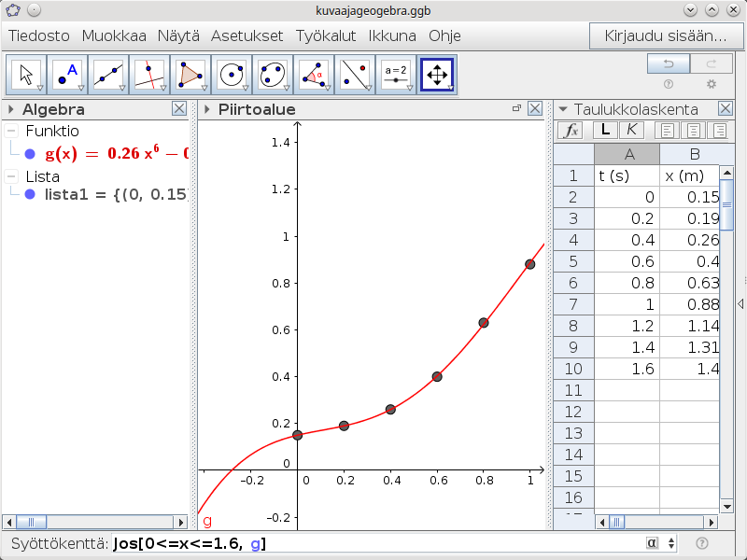Hide lista1 using its visibility dot

point(30,194)
